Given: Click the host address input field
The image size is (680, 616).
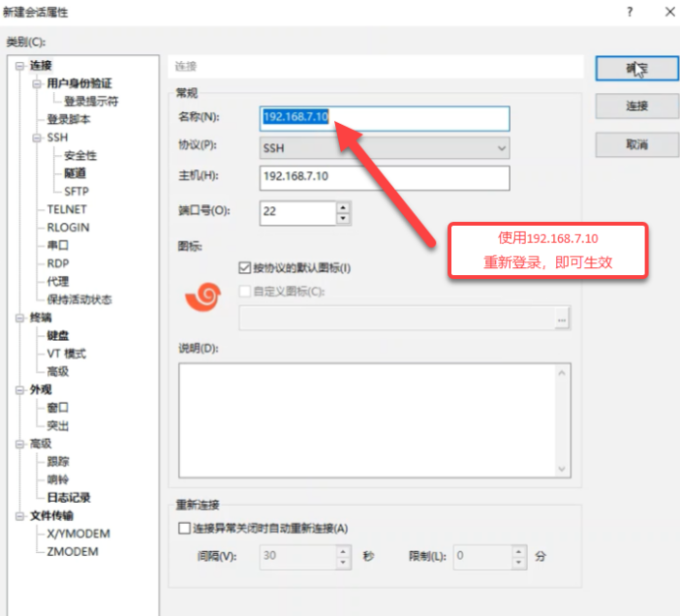Looking at the screenshot, I should [384, 178].
